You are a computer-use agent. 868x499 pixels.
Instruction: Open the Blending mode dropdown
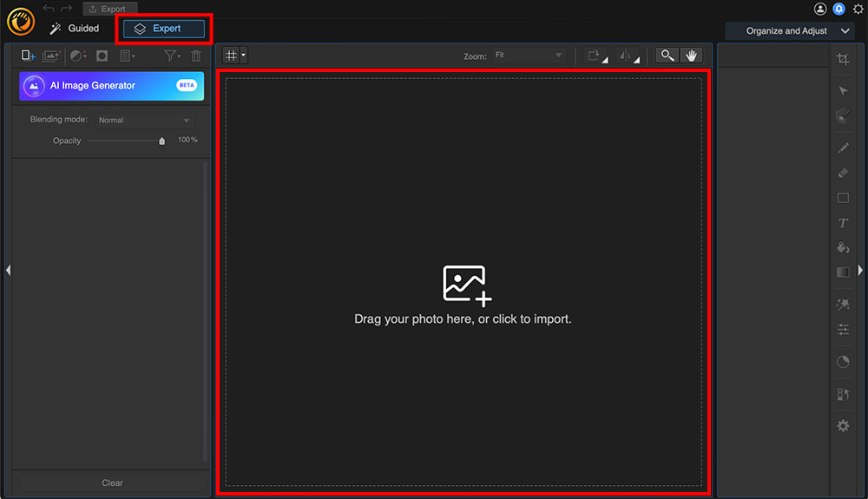[144, 120]
